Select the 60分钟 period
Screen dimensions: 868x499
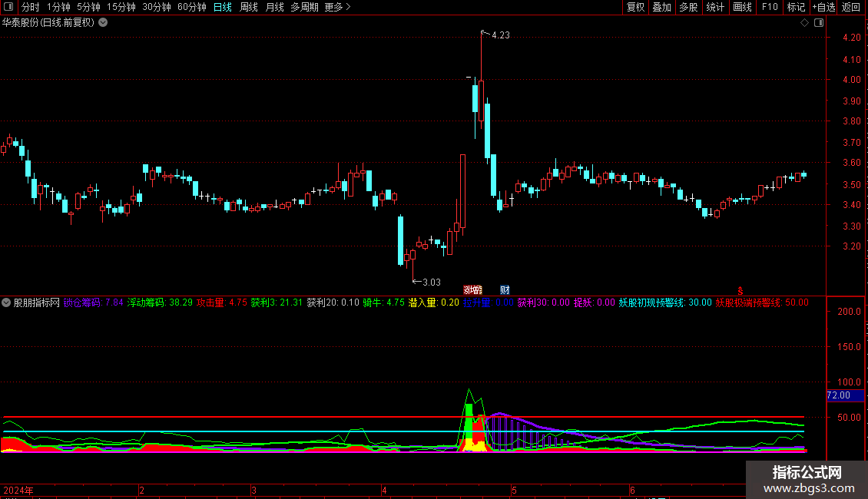(192, 7)
